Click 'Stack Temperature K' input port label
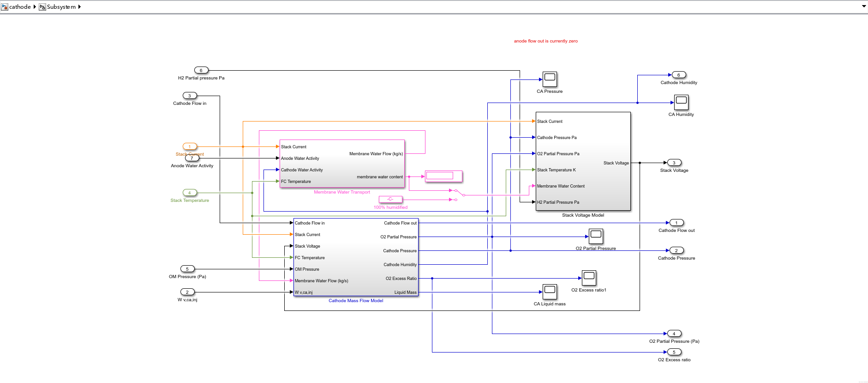The width and height of the screenshot is (868, 383). [557, 170]
